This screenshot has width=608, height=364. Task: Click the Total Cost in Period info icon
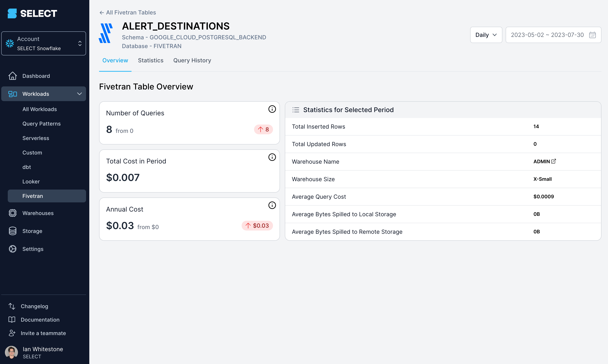coord(272,157)
